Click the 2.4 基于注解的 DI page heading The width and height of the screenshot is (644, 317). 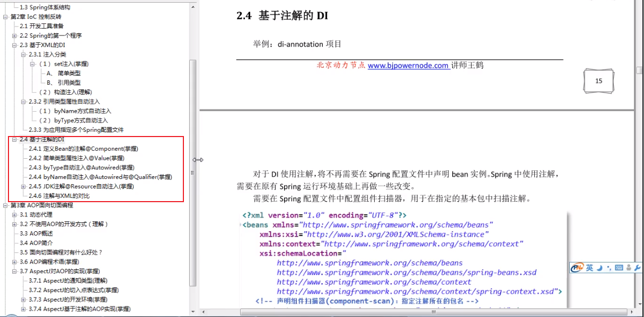[x=282, y=15]
